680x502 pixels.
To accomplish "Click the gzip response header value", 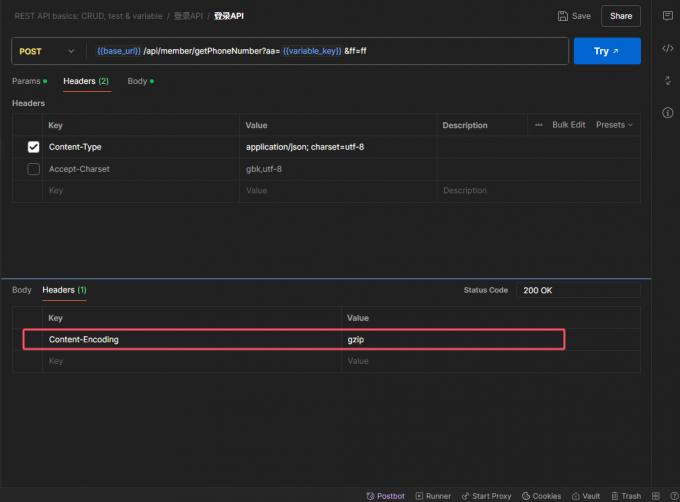I will click(x=356, y=339).
